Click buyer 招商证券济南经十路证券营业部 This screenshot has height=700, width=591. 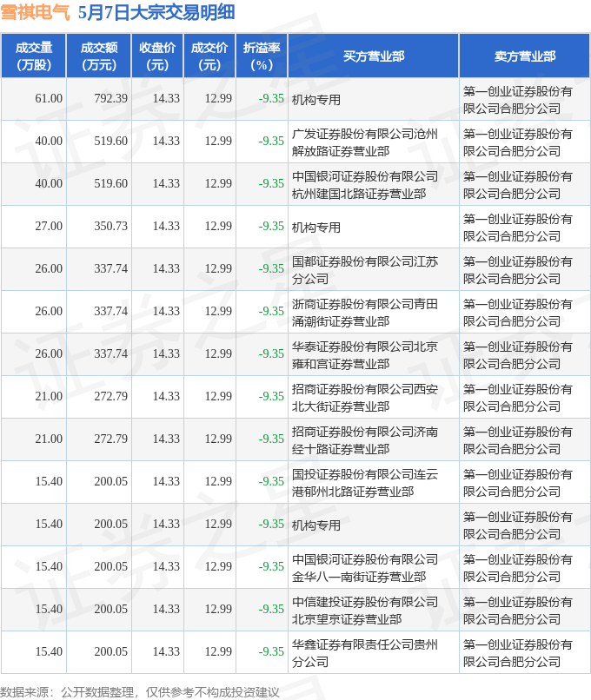tap(364, 440)
